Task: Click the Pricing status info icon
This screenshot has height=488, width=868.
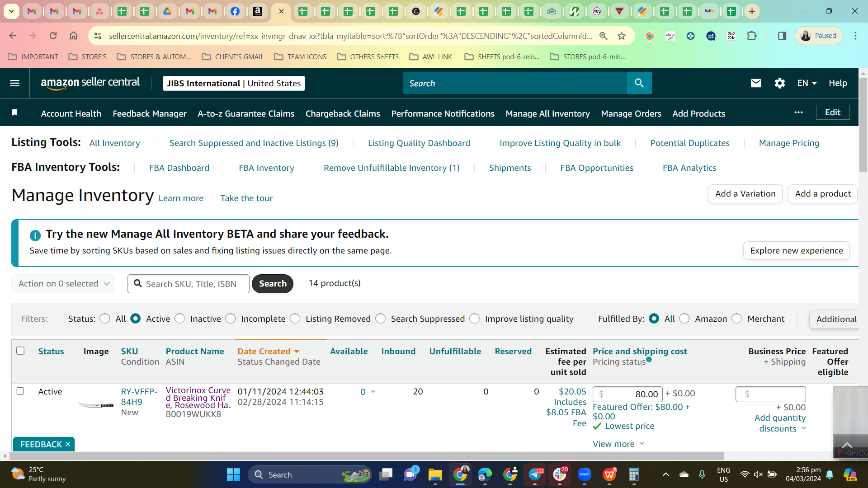Action: pyautogui.click(x=649, y=360)
